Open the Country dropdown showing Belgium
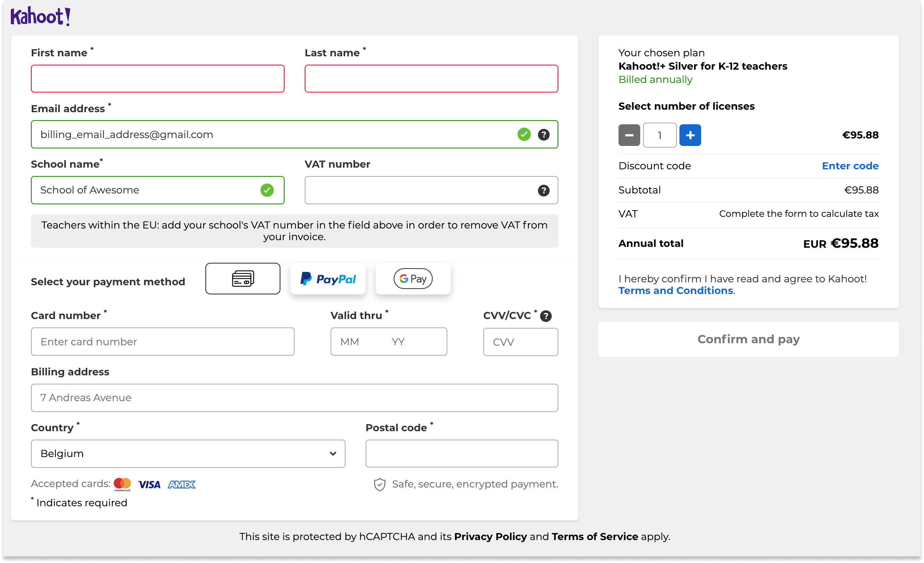Viewport: 924px width, 563px height. pos(188,454)
